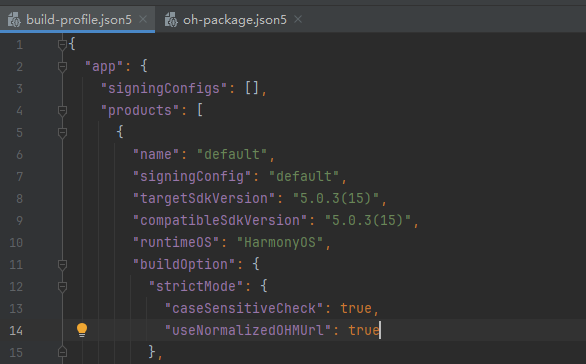The width and height of the screenshot is (586, 364).
Task: Click the "useNormalizedOHMUrl" key
Action: coord(248,330)
